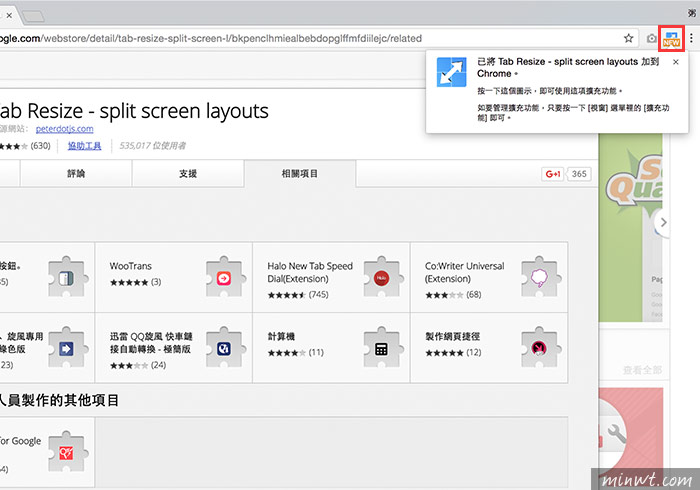
Task: Click the camera screenshot extension icon
Action: [x=652, y=39]
